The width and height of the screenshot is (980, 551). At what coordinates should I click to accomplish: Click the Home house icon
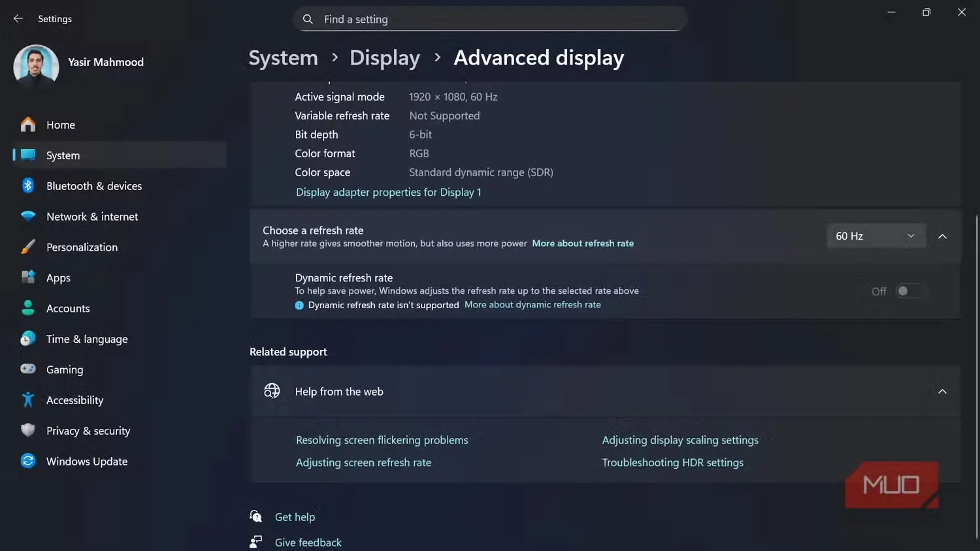[28, 124]
